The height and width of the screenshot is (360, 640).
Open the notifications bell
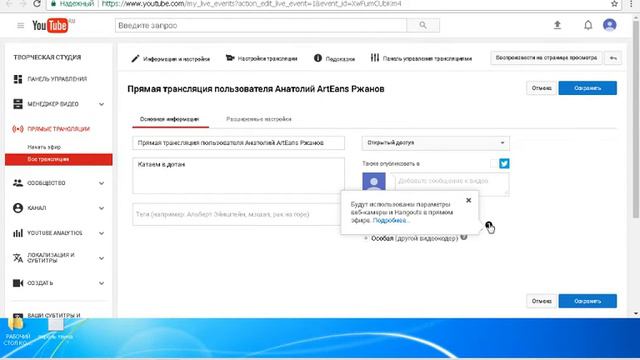[588, 25]
